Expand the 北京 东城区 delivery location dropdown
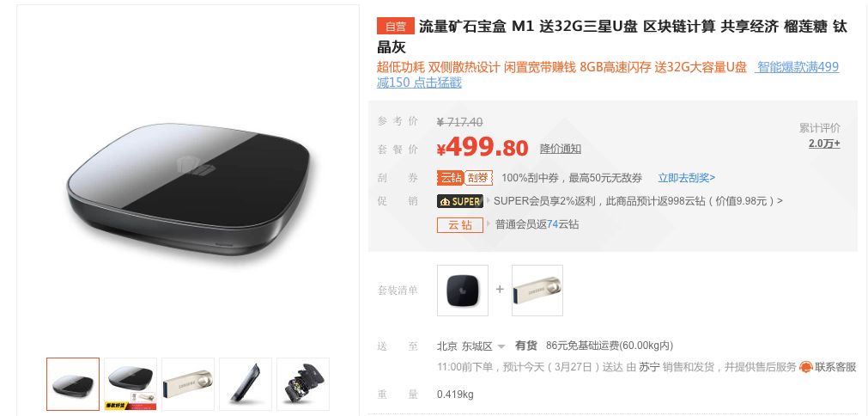This screenshot has width=868, height=416. [x=470, y=346]
